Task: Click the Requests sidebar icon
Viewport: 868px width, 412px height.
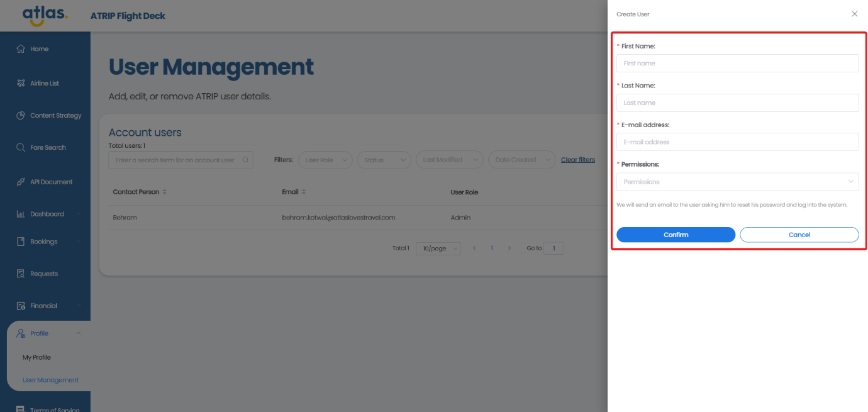Action: [x=21, y=274]
